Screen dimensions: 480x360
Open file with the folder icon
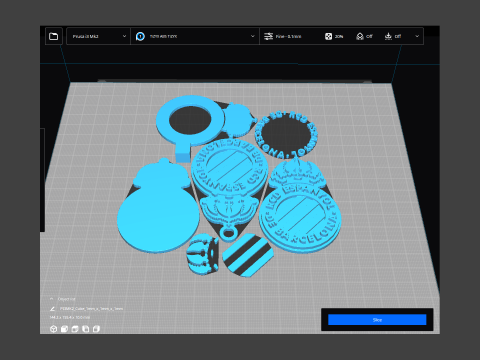53,36
